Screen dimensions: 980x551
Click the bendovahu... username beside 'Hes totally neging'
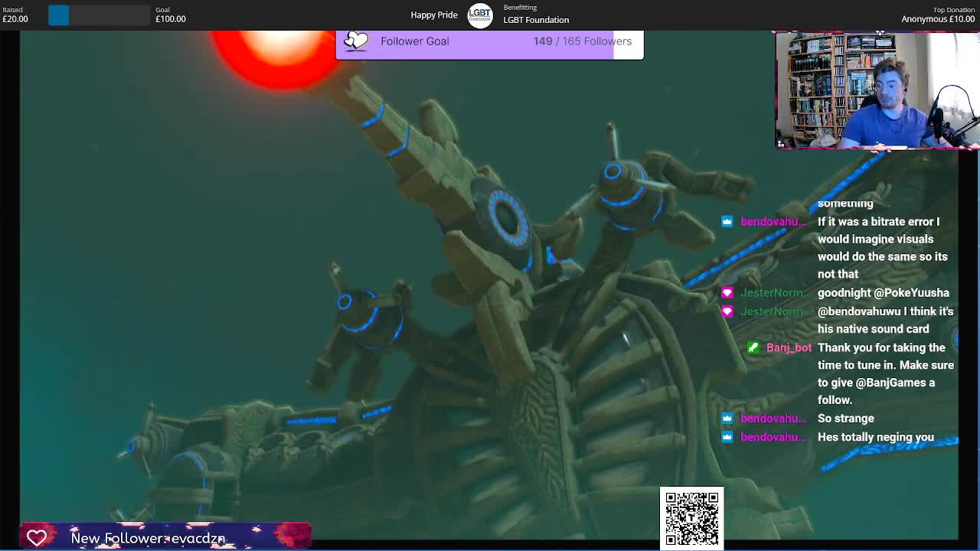pos(773,437)
